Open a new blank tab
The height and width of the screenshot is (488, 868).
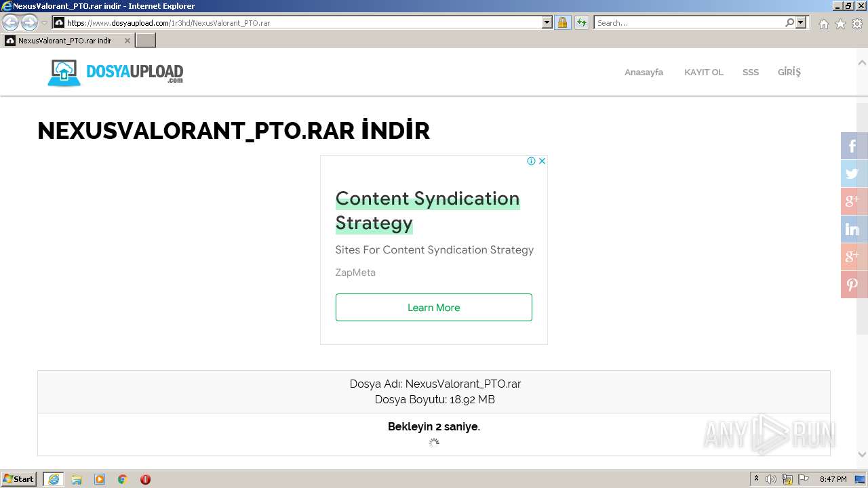tap(146, 41)
